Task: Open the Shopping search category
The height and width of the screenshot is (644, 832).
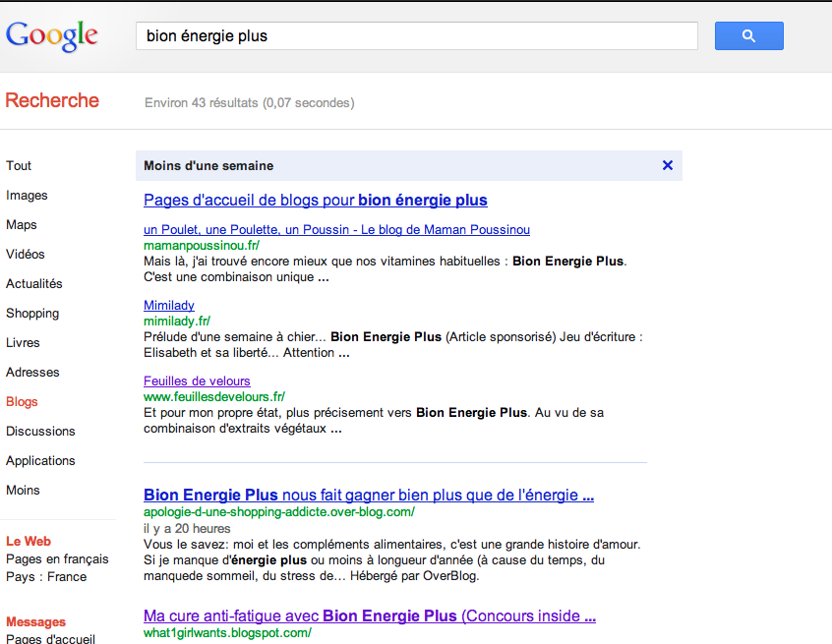Action: point(32,313)
